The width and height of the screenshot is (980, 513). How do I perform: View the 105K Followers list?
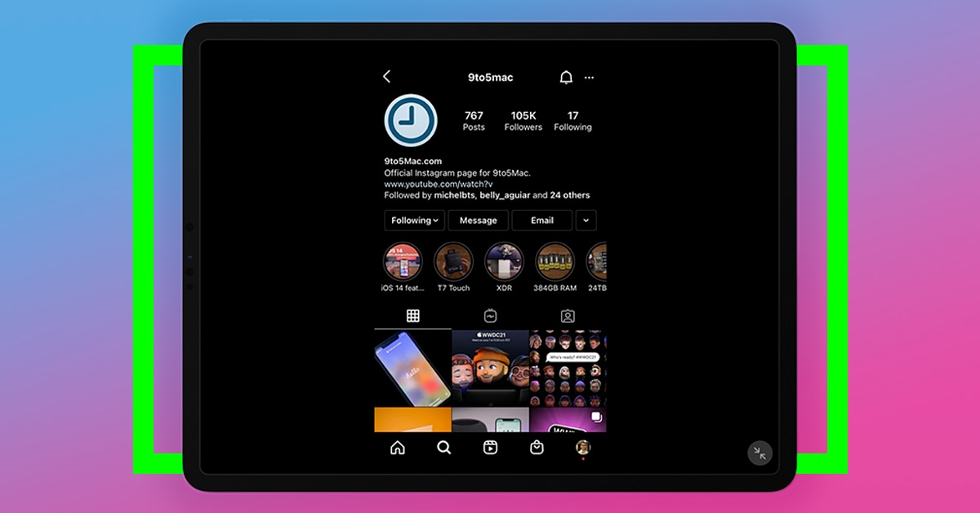pos(523,121)
